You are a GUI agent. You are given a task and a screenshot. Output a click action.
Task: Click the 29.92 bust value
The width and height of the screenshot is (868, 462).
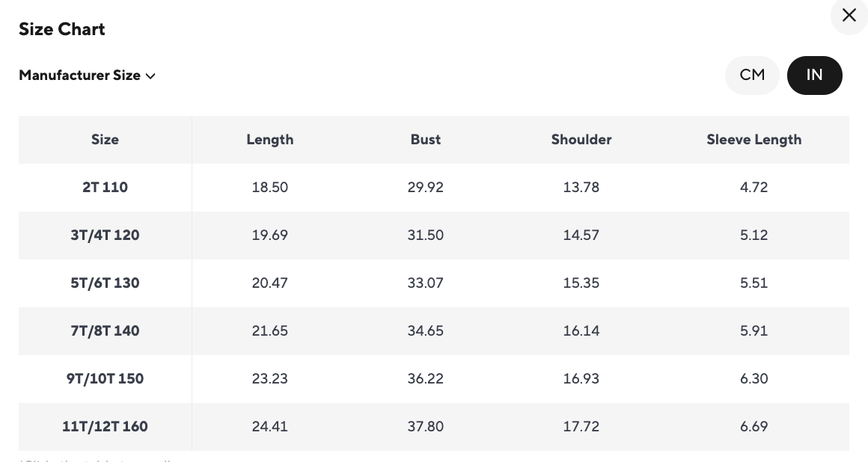pos(425,188)
